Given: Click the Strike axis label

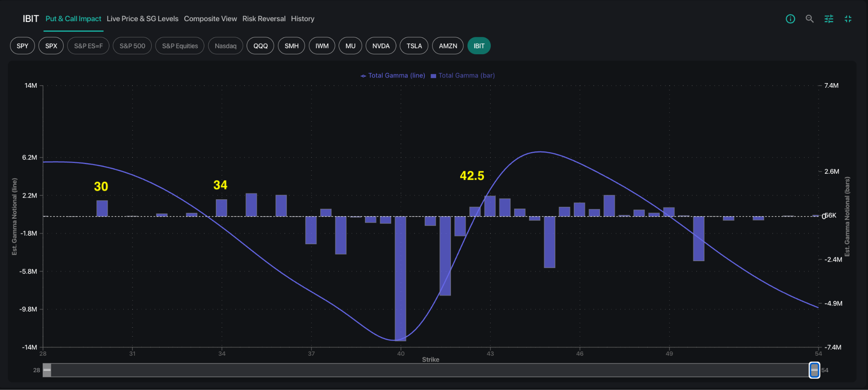Looking at the screenshot, I should tap(431, 359).
